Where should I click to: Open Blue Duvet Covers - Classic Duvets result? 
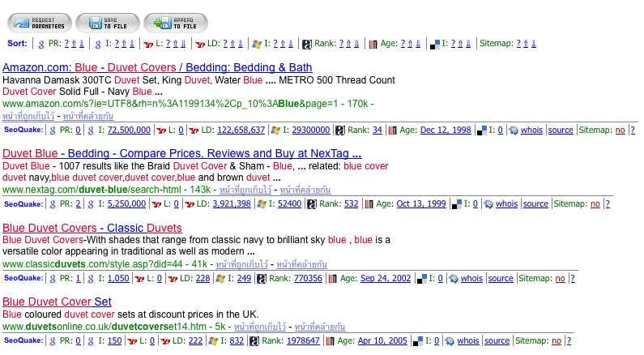coord(92,228)
